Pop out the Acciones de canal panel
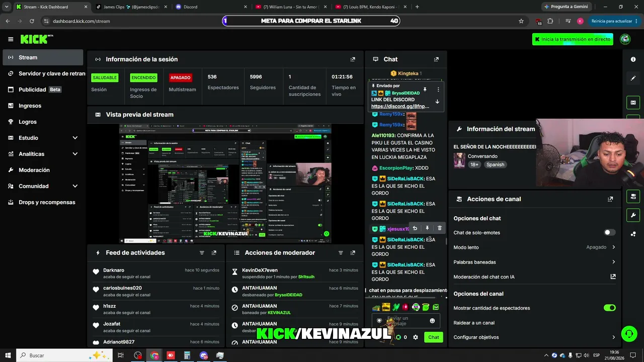 click(x=610, y=199)
